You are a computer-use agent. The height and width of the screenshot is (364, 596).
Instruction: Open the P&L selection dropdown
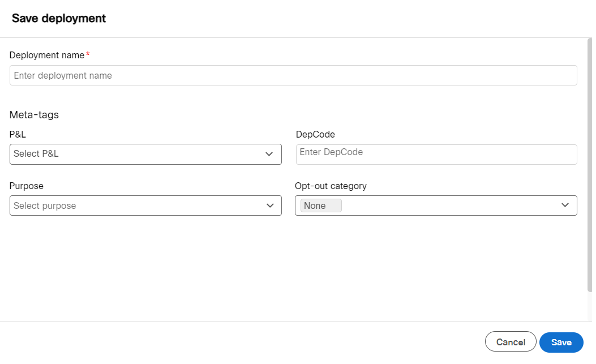pyautogui.click(x=145, y=154)
